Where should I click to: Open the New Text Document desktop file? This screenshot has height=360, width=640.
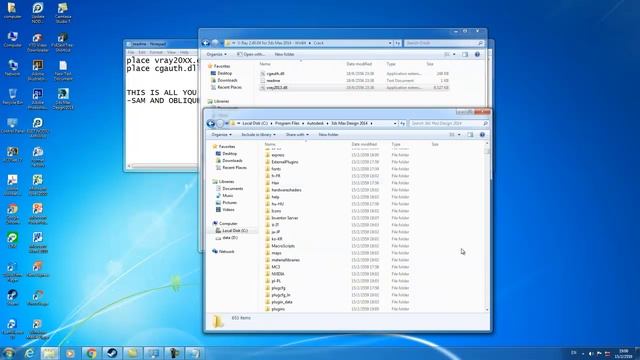pos(63,70)
